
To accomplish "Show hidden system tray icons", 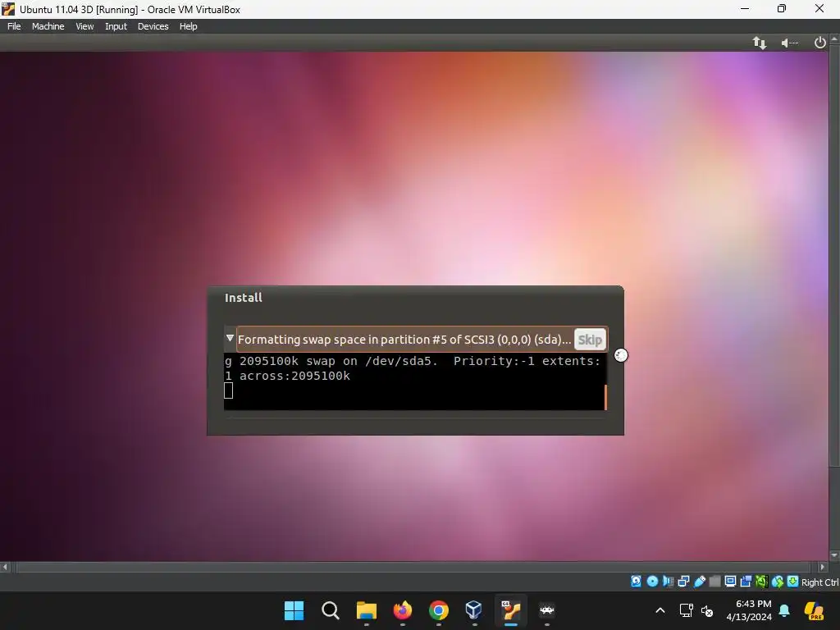I will coord(660,610).
